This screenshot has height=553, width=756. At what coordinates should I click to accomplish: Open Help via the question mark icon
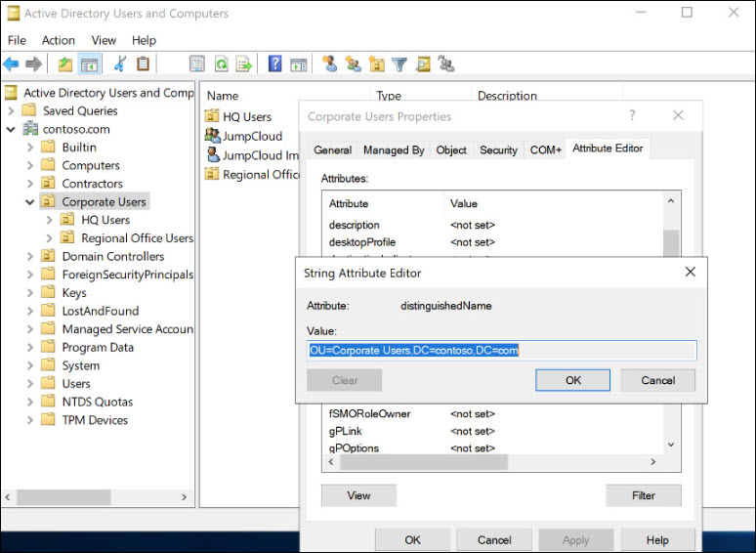pos(274,64)
